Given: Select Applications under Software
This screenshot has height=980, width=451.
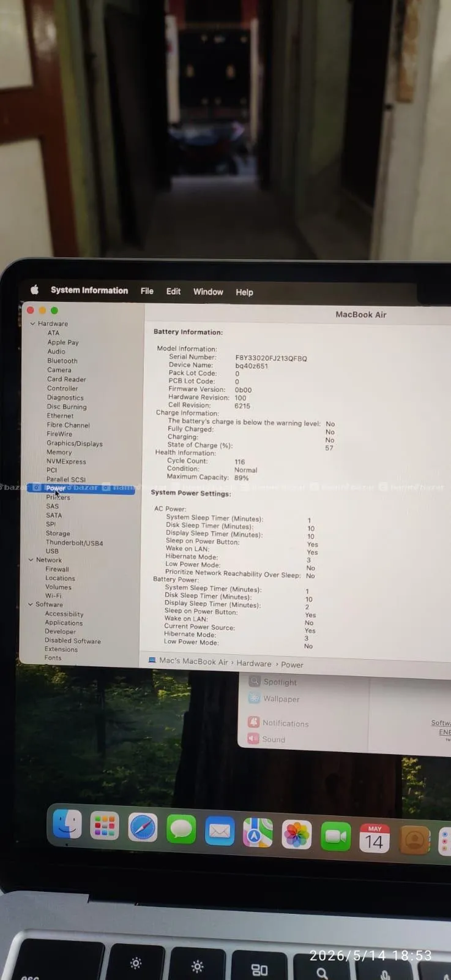Looking at the screenshot, I should [64, 623].
